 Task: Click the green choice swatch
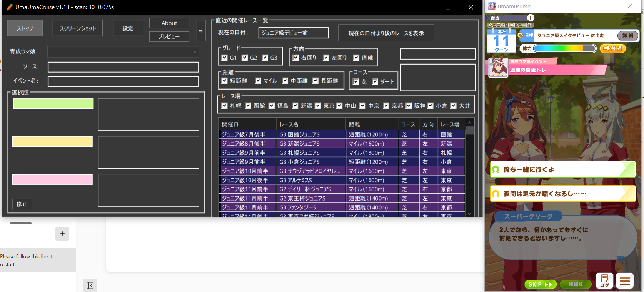tap(53, 104)
